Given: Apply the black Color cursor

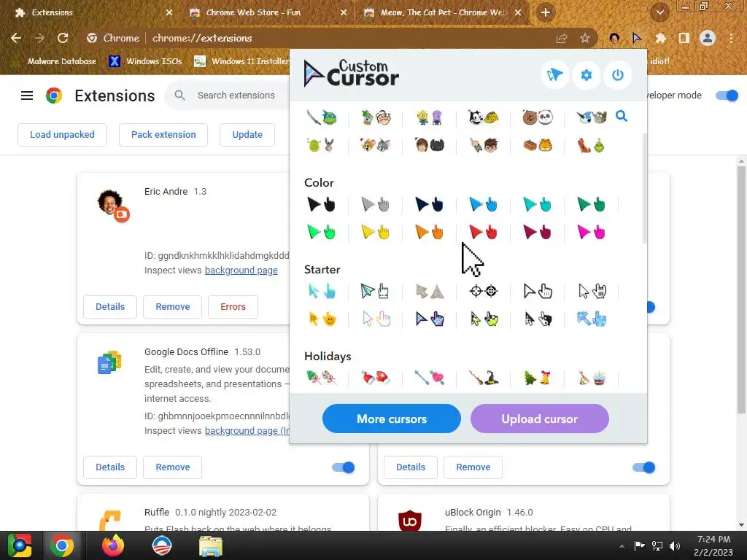Looking at the screenshot, I should click(x=322, y=204).
